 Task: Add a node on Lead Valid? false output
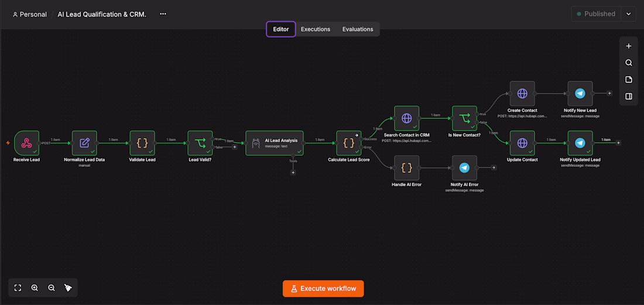pyautogui.click(x=235, y=147)
